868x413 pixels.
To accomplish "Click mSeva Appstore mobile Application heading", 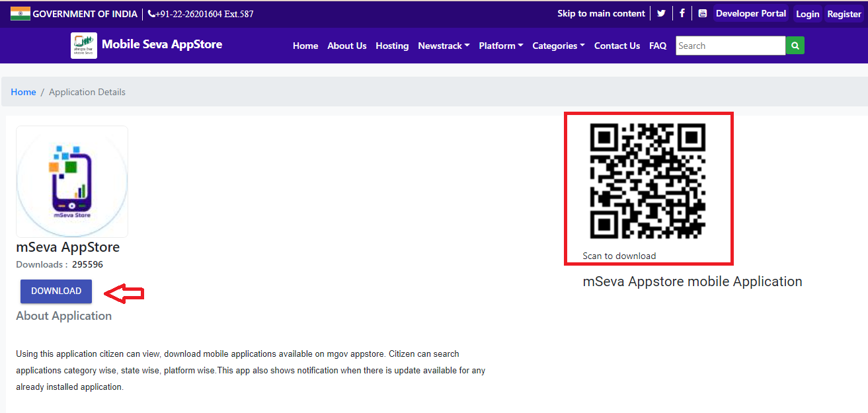I will tap(692, 282).
